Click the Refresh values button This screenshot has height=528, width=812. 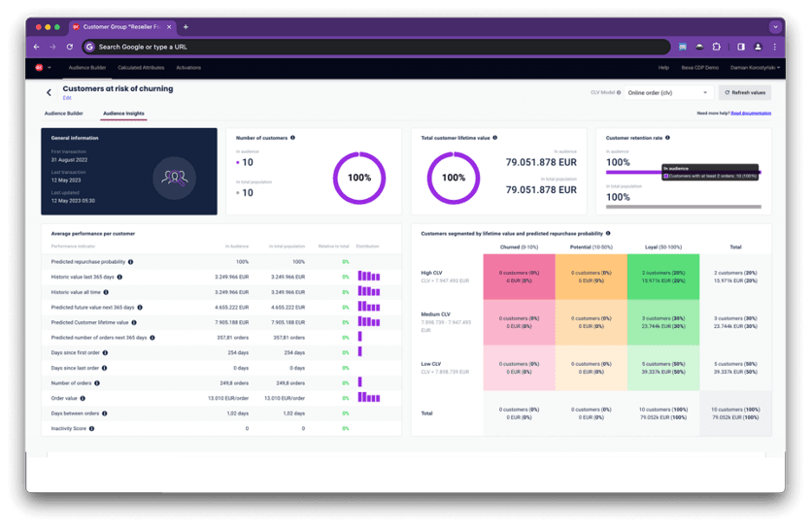(x=745, y=92)
